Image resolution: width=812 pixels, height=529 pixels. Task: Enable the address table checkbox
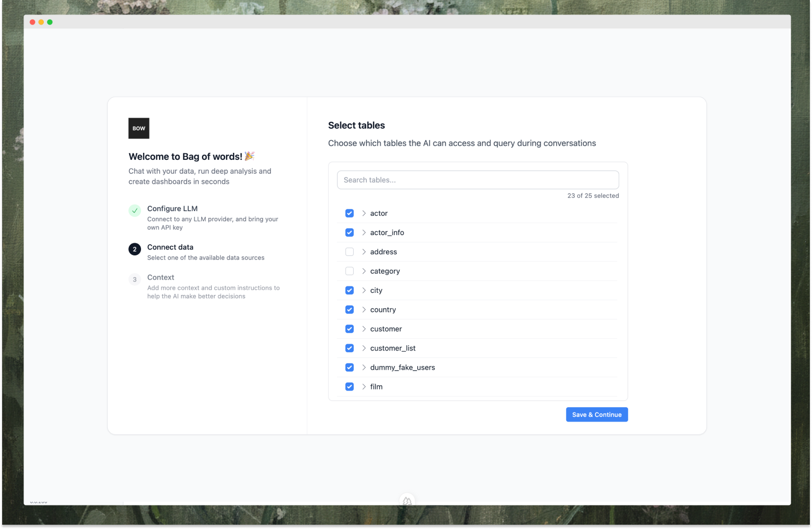349,252
